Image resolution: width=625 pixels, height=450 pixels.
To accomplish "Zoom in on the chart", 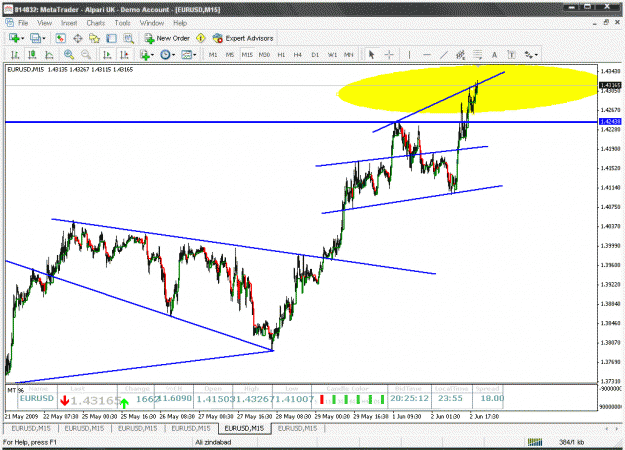I will 69,55.
